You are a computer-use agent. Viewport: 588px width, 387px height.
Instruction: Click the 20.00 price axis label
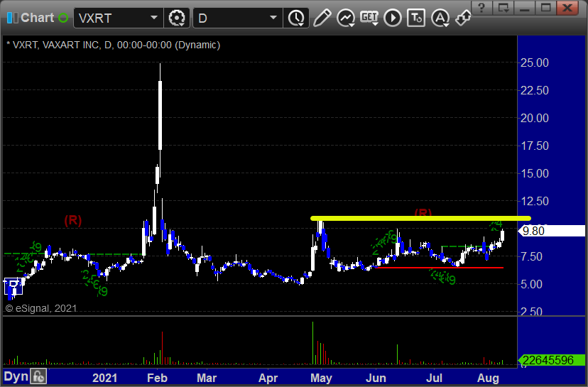coord(534,118)
